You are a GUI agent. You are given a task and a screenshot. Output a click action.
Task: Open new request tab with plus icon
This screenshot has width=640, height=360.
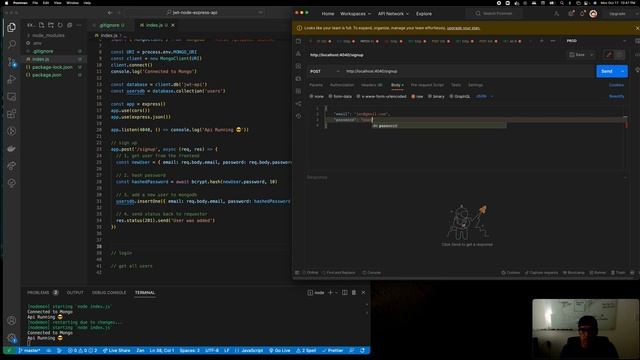(542, 41)
